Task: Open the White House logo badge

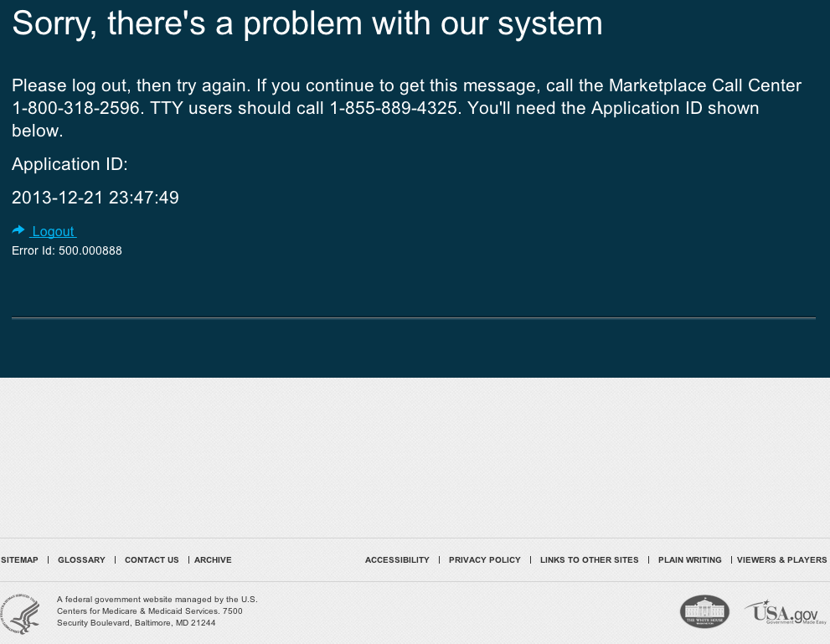Action: [704, 611]
